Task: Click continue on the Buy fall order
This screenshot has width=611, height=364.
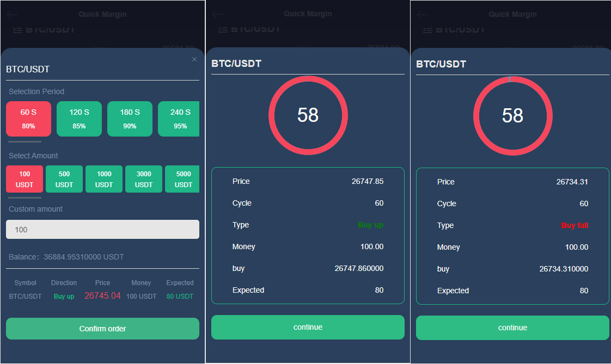Action: pyautogui.click(x=512, y=328)
